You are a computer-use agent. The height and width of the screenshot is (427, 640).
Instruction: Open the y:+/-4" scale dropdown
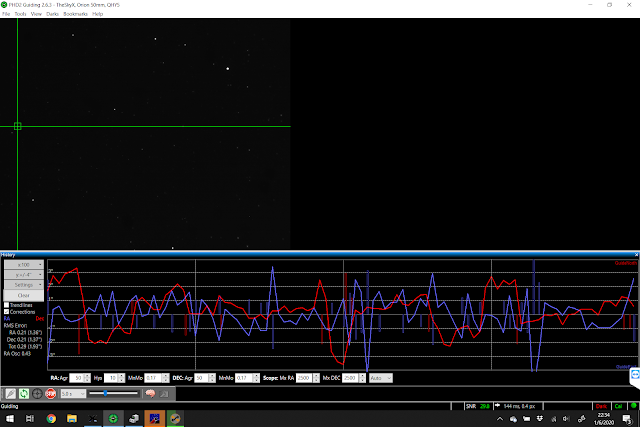(x=24, y=275)
